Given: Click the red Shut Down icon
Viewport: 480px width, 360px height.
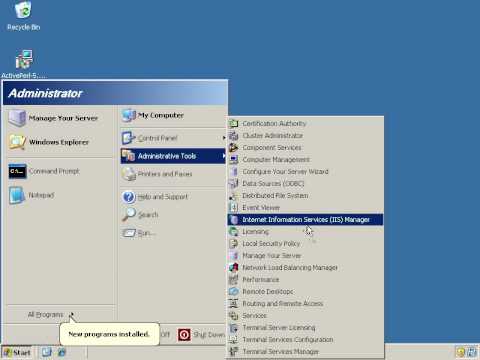Looking at the screenshot, I should pyautogui.click(x=184, y=334).
